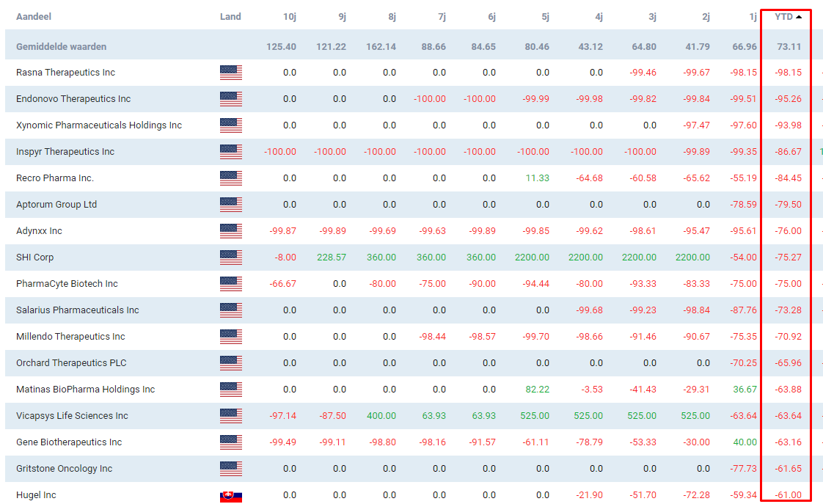Open Vicapsys Life Sciences Inc stock
The height and width of the screenshot is (504, 823).
point(73,416)
